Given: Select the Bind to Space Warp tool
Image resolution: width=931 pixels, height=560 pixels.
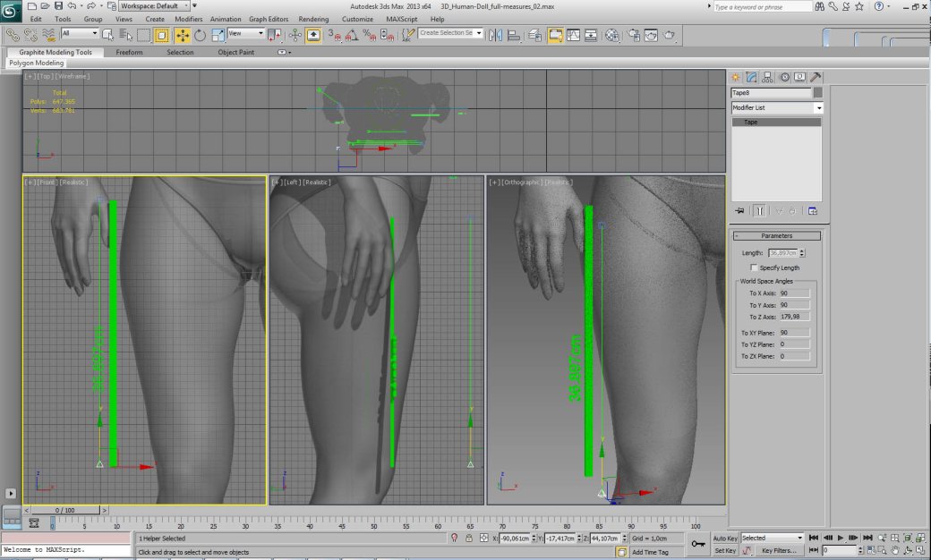Looking at the screenshot, I should click(x=48, y=36).
